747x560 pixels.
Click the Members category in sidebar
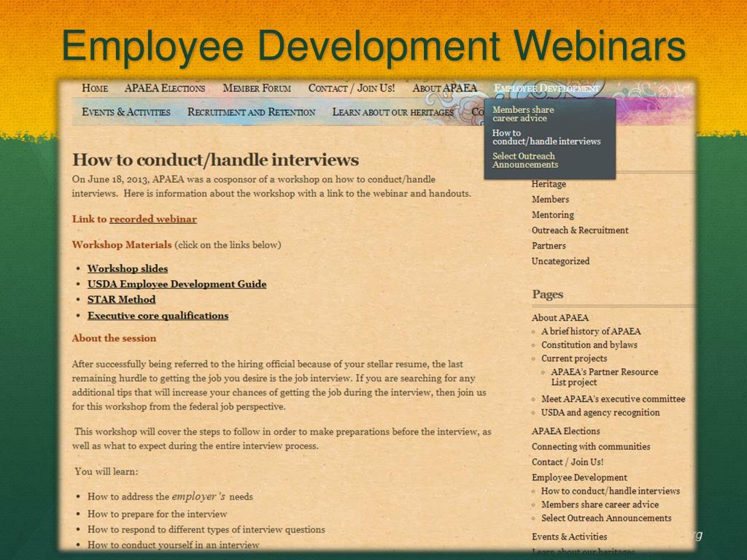click(550, 200)
